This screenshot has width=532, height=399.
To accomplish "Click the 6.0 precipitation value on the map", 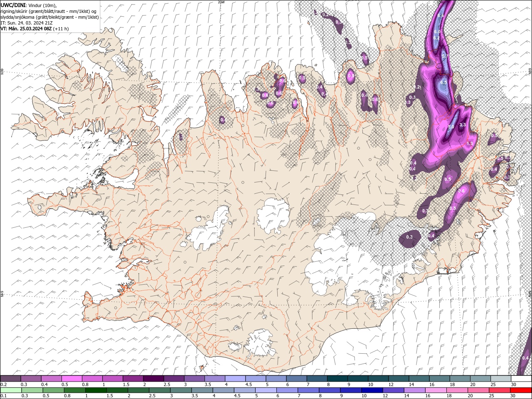I will click(437, 32).
